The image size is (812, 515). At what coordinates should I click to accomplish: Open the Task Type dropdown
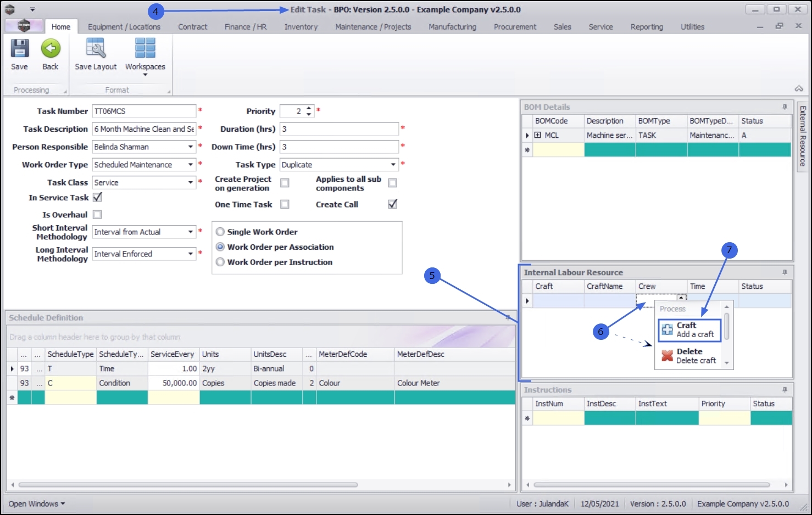coord(393,165)
